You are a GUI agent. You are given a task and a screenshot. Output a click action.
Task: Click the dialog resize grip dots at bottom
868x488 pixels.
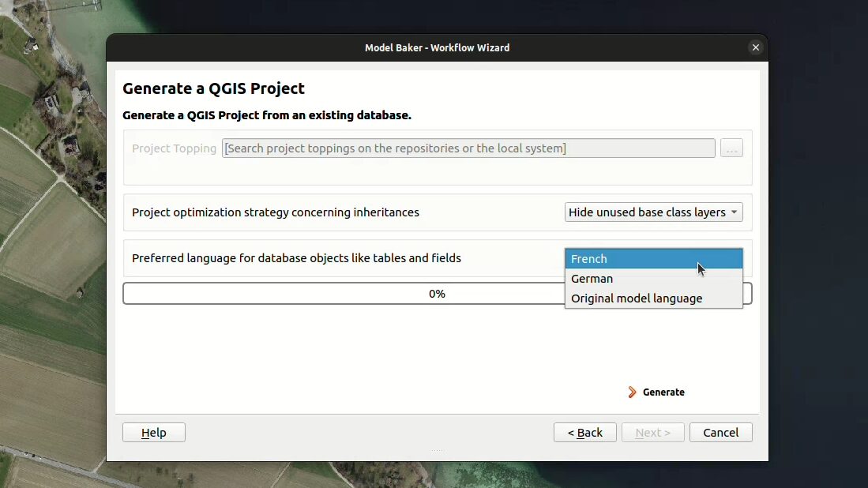437,451
